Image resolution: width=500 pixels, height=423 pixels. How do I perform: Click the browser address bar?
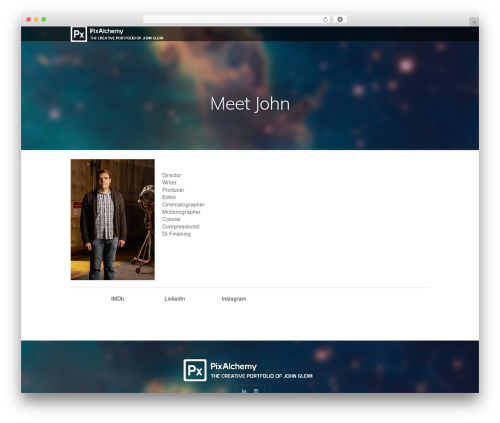[237, 19]
